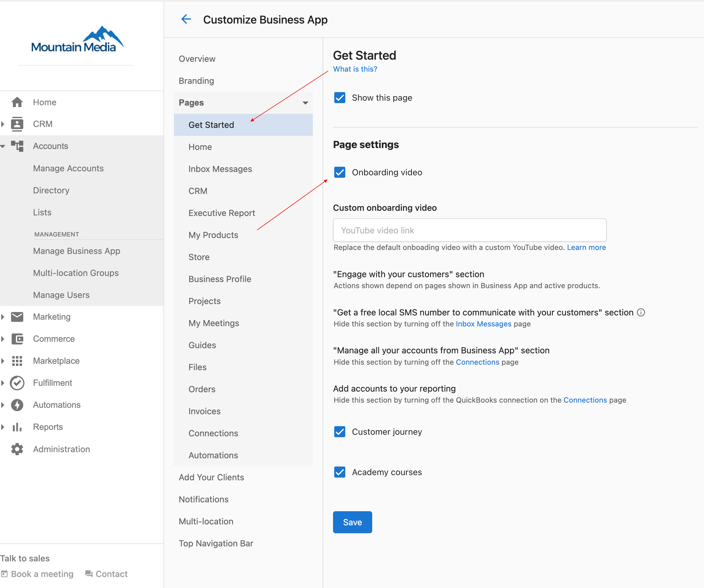Collapse the Accounts sidebar arrow
This screenshot has height=588, width=704.
3,147
